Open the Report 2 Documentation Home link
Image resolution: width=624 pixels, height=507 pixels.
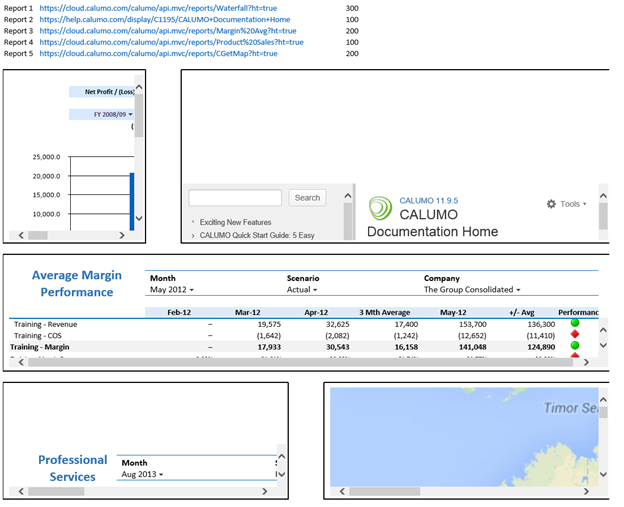[165, 20]
